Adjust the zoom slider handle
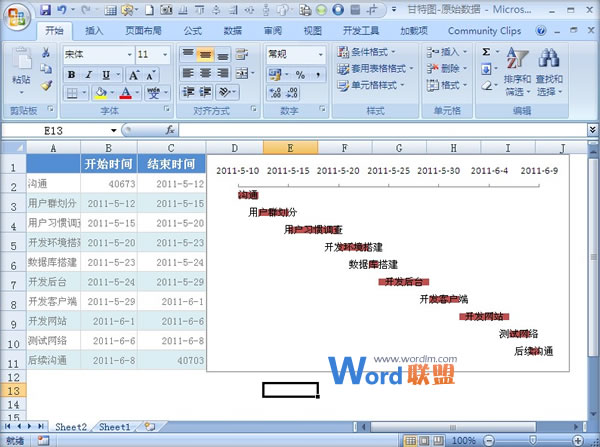Image resolution: width=600 pixels, height=447 pixels. [532, 441]
